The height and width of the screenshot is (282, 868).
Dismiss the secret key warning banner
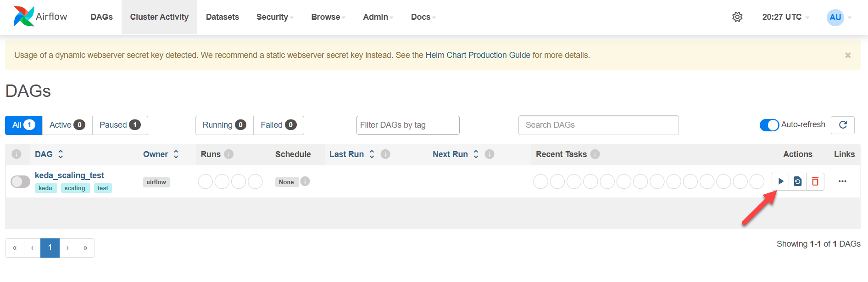coord(848,55)
